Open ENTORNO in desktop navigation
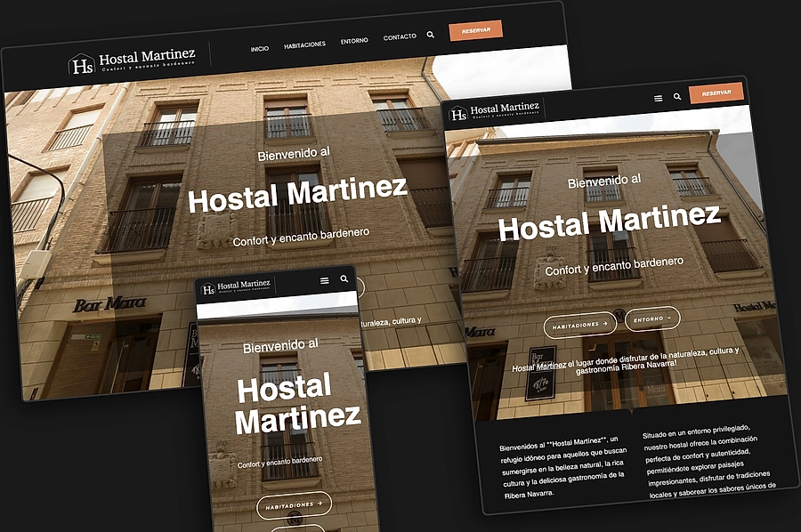801x532 pixels. 354,41
